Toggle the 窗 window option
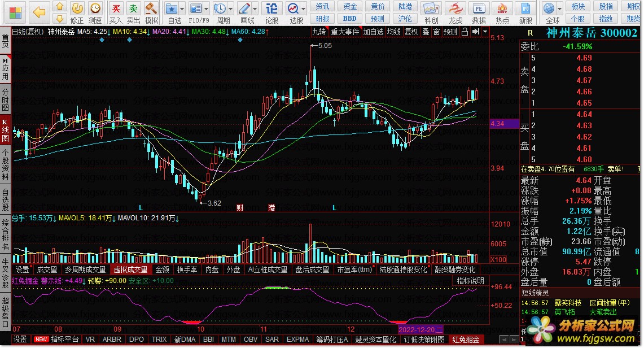 click(x=436, y=32)
